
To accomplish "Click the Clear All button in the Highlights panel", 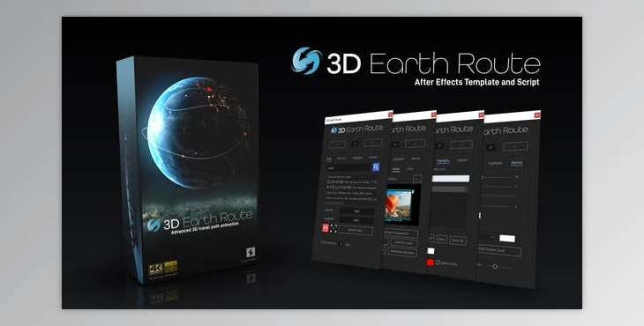I will (x=457, y=241).
